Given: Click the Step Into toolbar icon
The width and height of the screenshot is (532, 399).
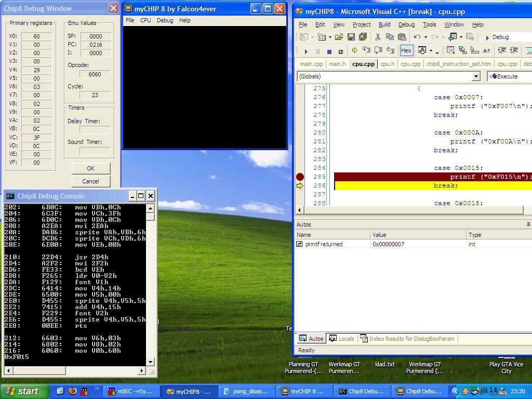Looking at the screenshot, I should (366, 50).
